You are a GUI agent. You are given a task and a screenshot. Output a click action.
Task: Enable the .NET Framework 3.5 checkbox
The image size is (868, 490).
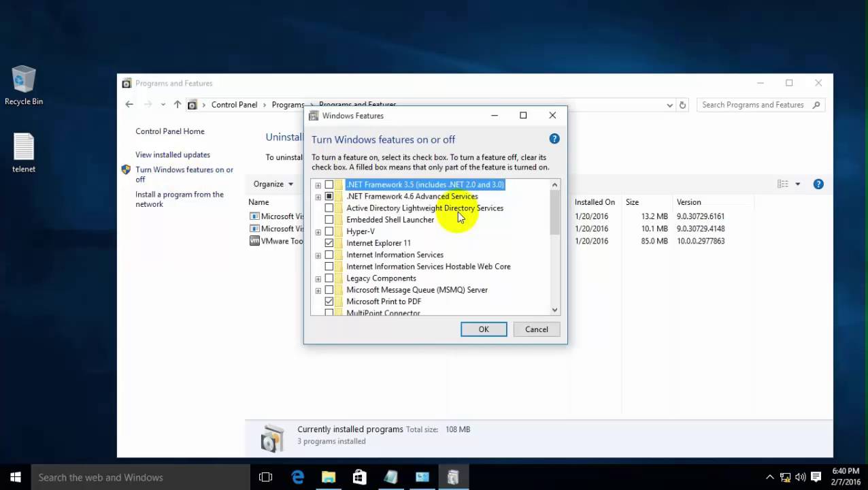329,184
